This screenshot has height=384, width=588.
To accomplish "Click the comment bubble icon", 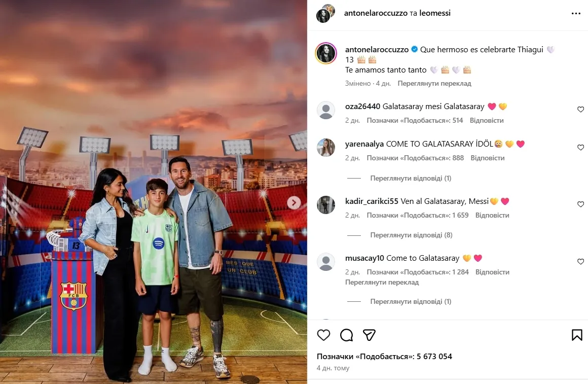I will click(347, 335).
